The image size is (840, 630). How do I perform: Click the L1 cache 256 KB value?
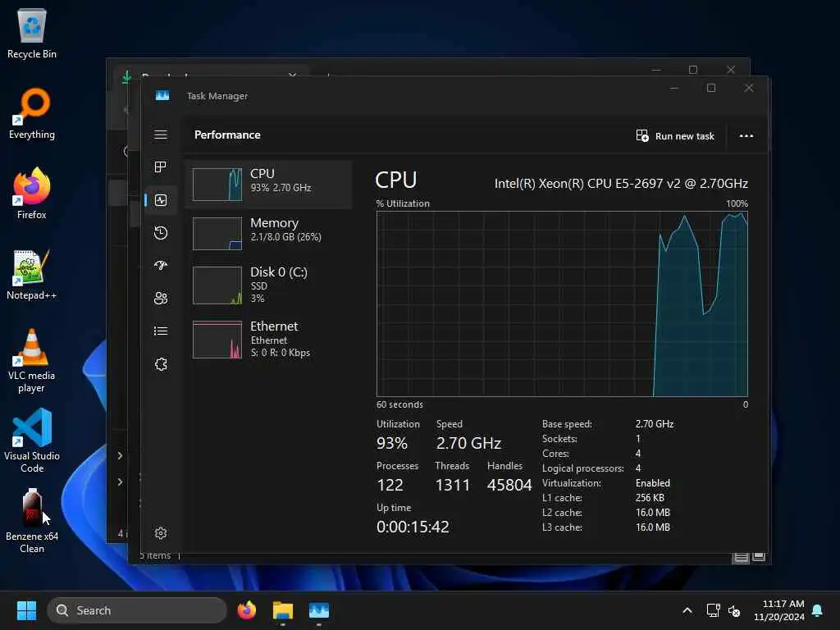650,498
